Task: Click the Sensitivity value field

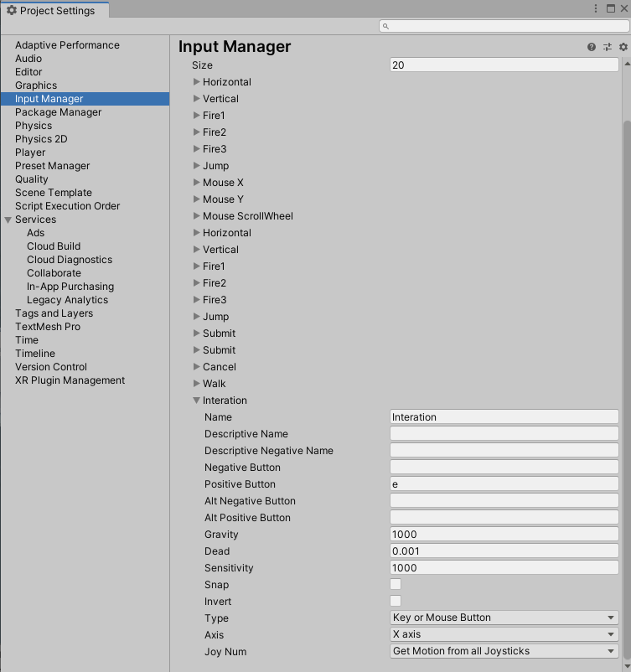Action: click(x=504, y=567)
